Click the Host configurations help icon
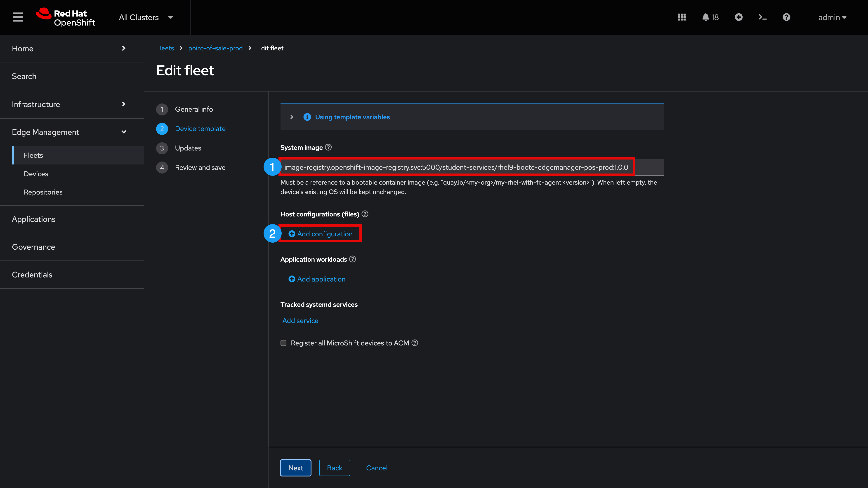The image size is (868, 488). [365, 214]
